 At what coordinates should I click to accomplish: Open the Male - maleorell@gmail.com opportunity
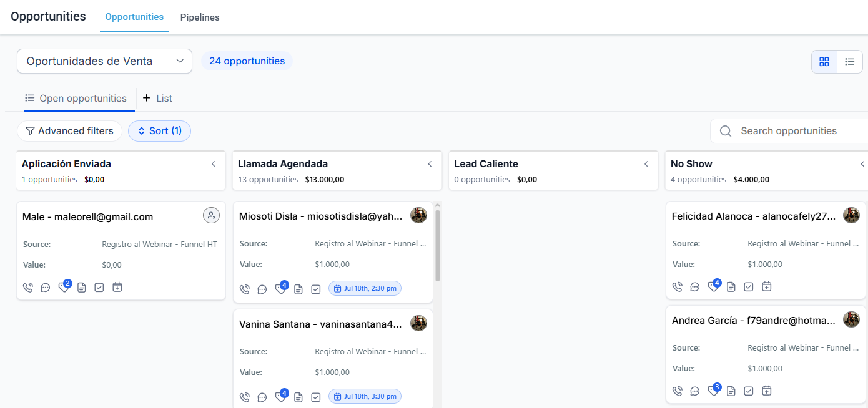tap(87, 217)
